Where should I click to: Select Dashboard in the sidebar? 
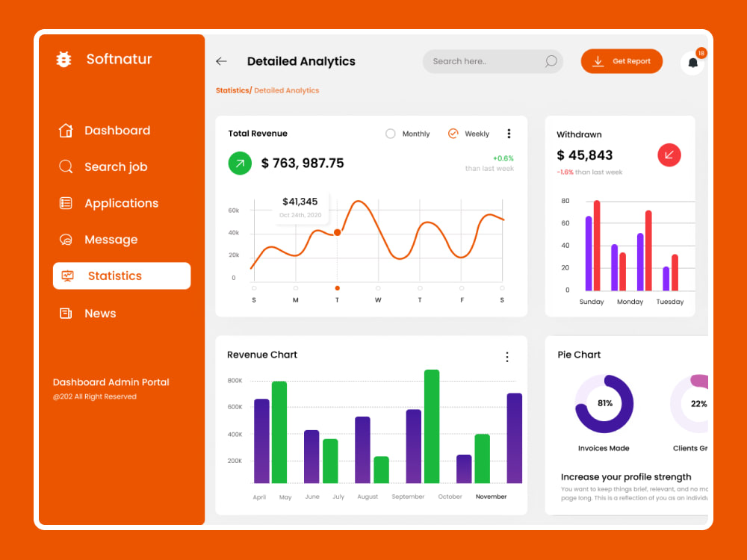65,130
